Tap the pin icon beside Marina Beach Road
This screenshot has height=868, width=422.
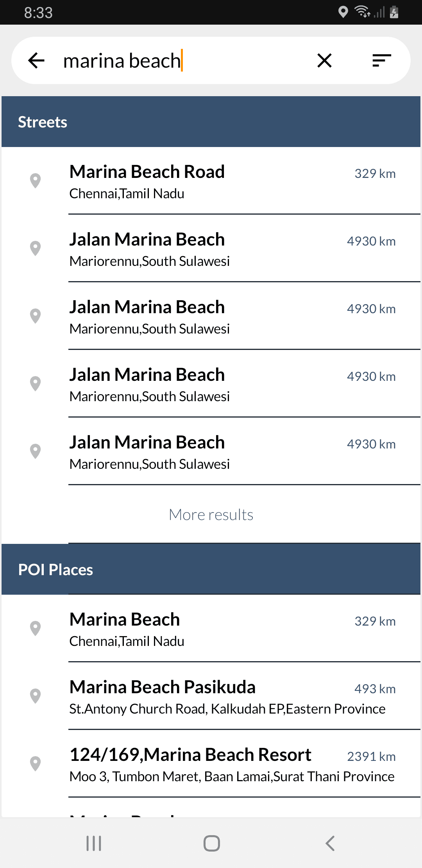pyautogui.click(x=36, y=181)
